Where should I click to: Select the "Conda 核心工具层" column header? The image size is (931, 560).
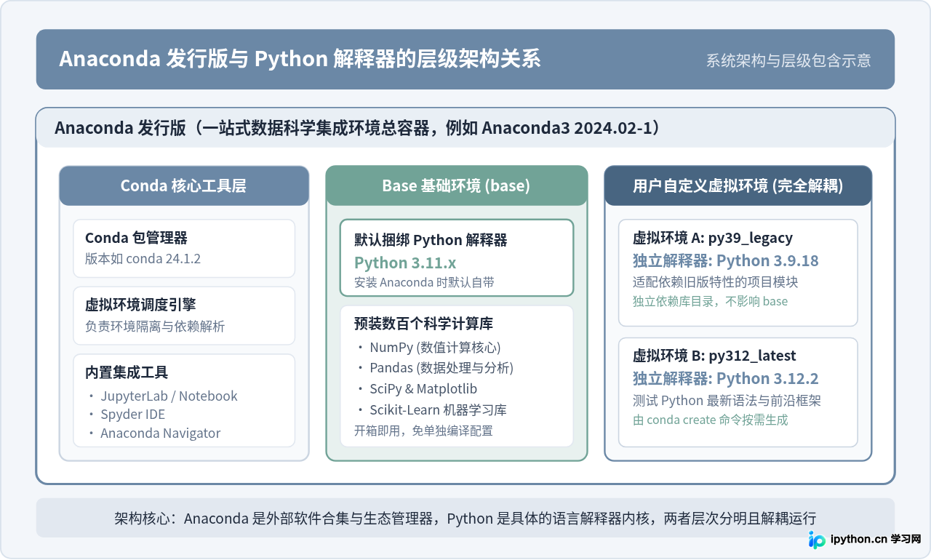[183, 185]
